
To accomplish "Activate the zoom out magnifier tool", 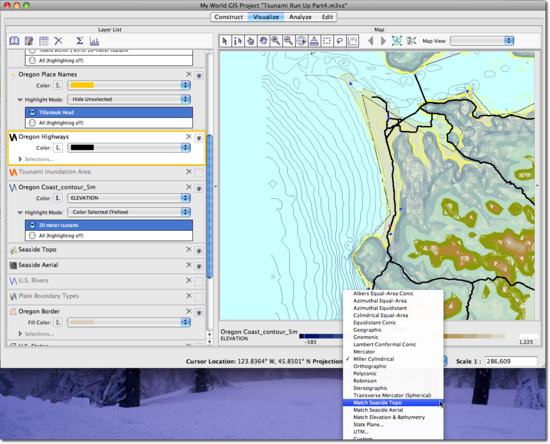I will point(288,41).
